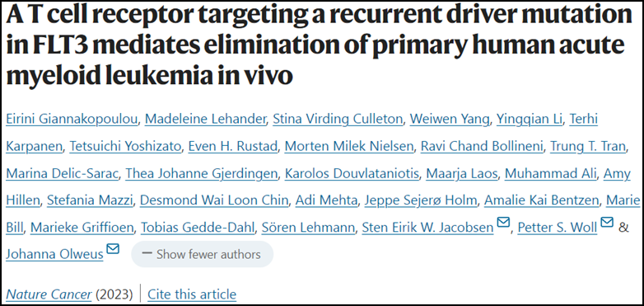The image size is (644, 306).
Task: Collapse list with Show fewer authors
Action: point(202,254)
